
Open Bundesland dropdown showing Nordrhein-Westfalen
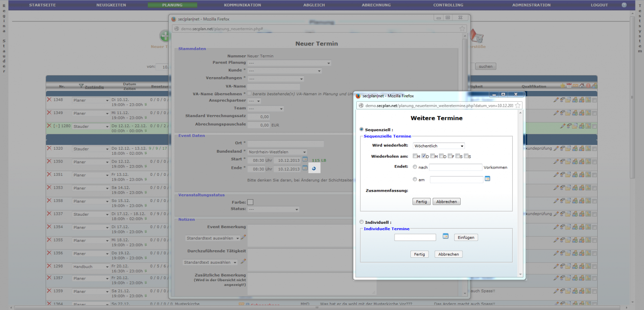coord(277,152)
